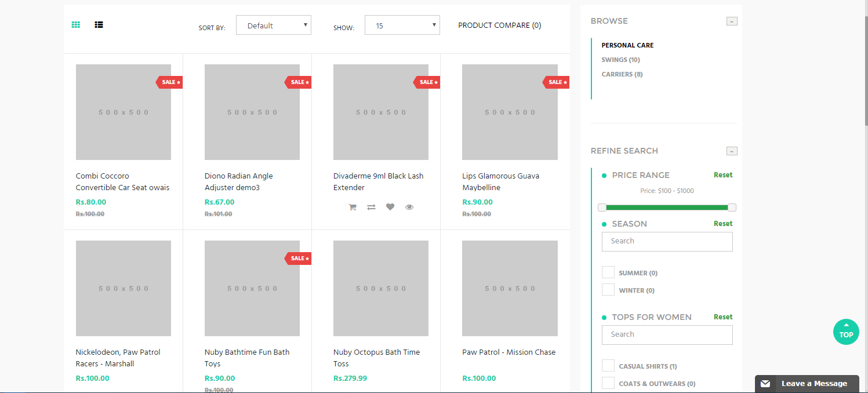Open Paw Patrol Mission Chase image

(x=510, y=288)
